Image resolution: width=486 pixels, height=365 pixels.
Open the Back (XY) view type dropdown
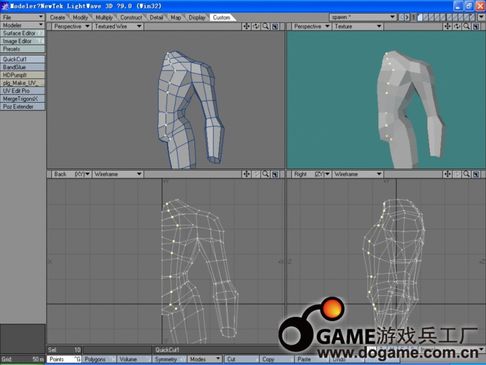71,174
